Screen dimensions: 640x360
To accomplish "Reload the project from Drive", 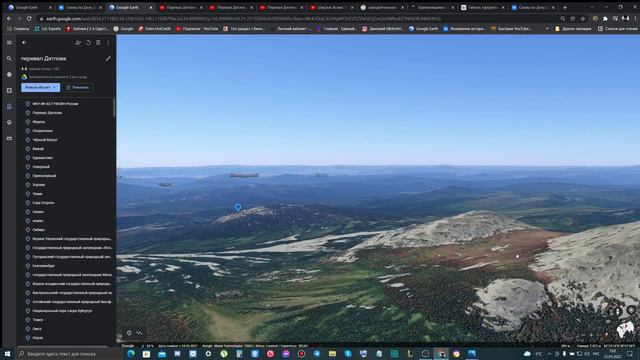I will pyautogui.click(x=88, y=42).
